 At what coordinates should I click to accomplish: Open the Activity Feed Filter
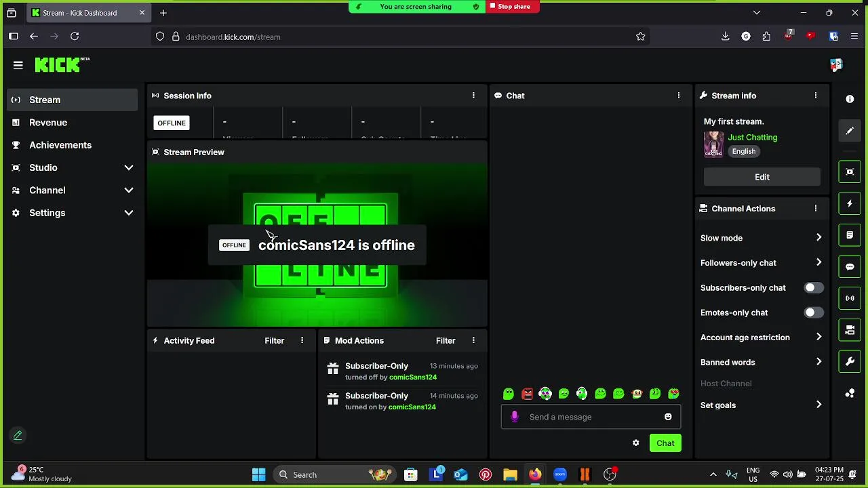click(x=275, y=341)
